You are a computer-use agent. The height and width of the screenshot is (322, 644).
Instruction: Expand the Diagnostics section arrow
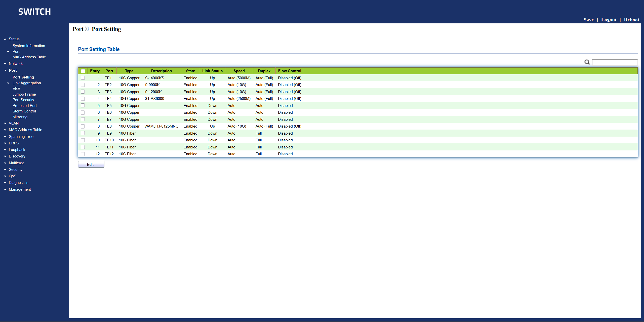point(5,183)
